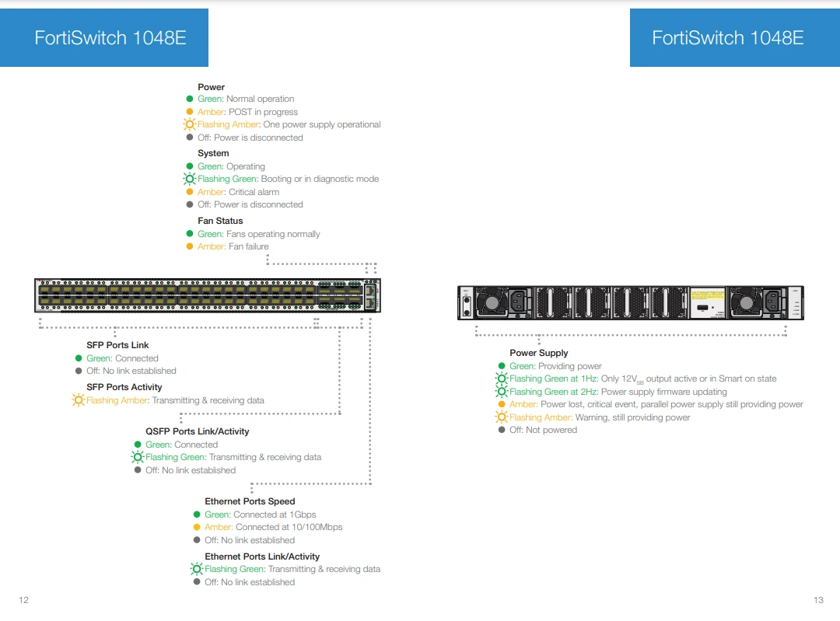Select the flashing amber icon under SFP Ports Activity
Screen dimensions: 840x621
(79, 400)
